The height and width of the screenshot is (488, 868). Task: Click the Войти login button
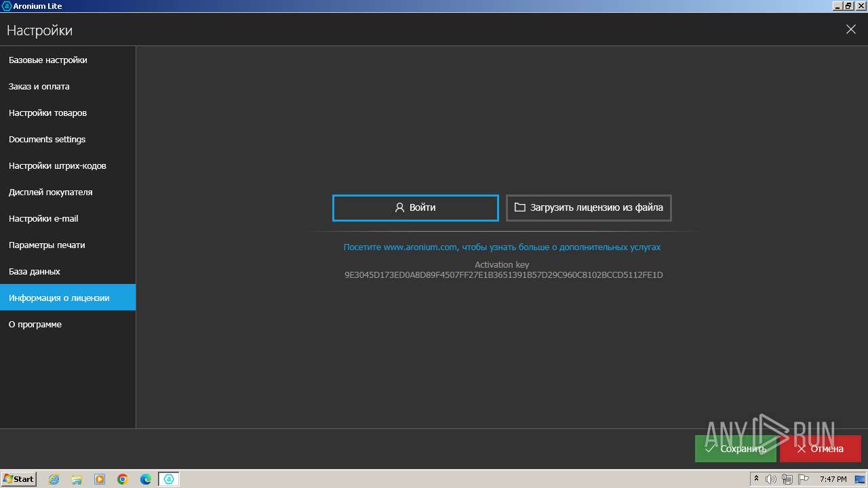pos(415,207)
